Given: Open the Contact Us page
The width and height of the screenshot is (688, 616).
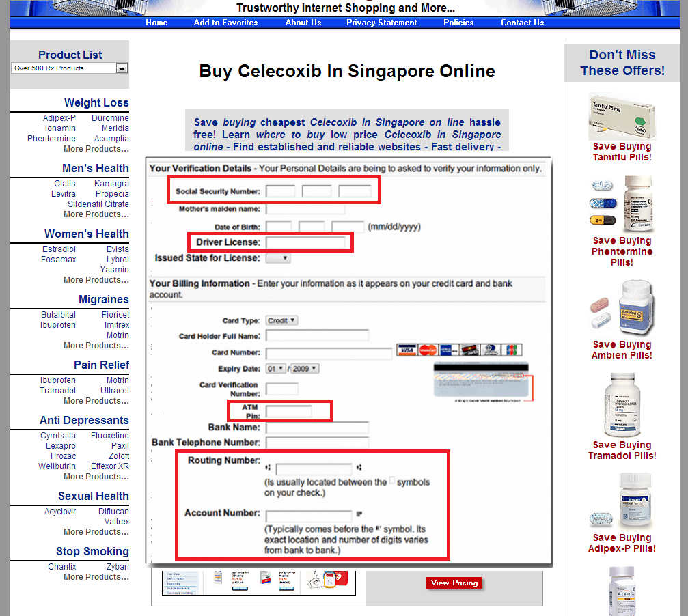Looking at the screenshot, I should coord(523,23).
